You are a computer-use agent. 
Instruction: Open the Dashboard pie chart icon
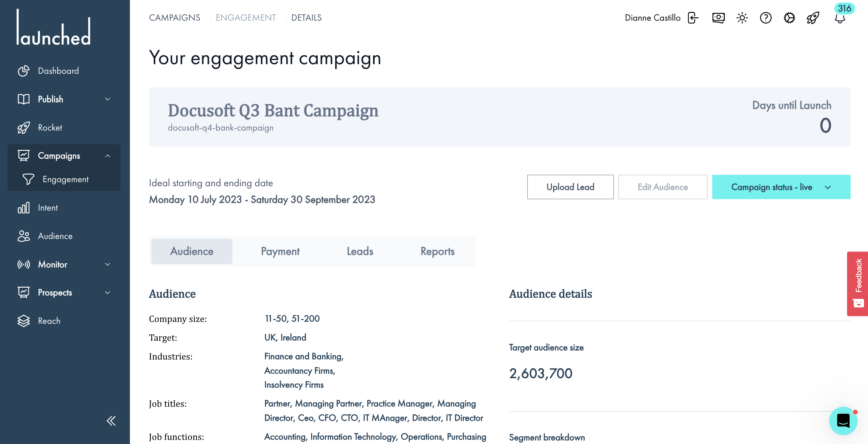tap(24, 71)
